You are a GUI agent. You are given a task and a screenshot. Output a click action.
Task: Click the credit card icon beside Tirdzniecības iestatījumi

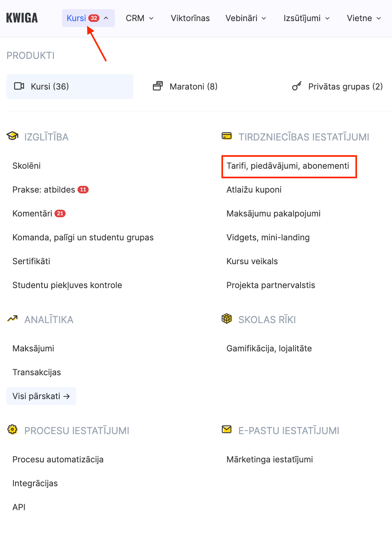click(x=227, y=136)
